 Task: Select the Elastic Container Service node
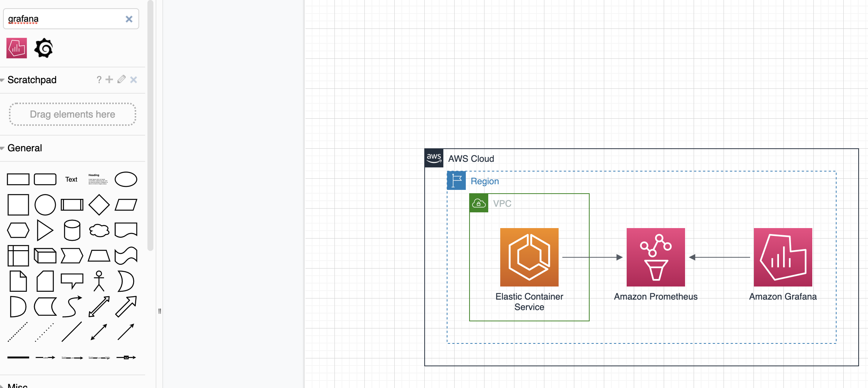tap(529, 257)
